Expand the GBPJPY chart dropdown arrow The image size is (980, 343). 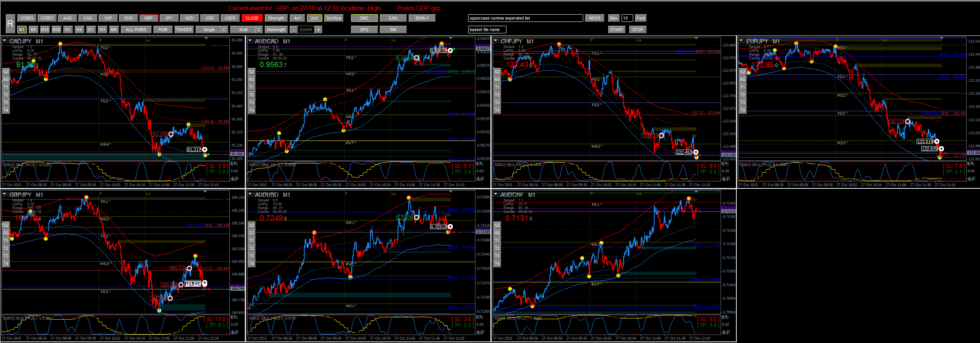(5, 194)
